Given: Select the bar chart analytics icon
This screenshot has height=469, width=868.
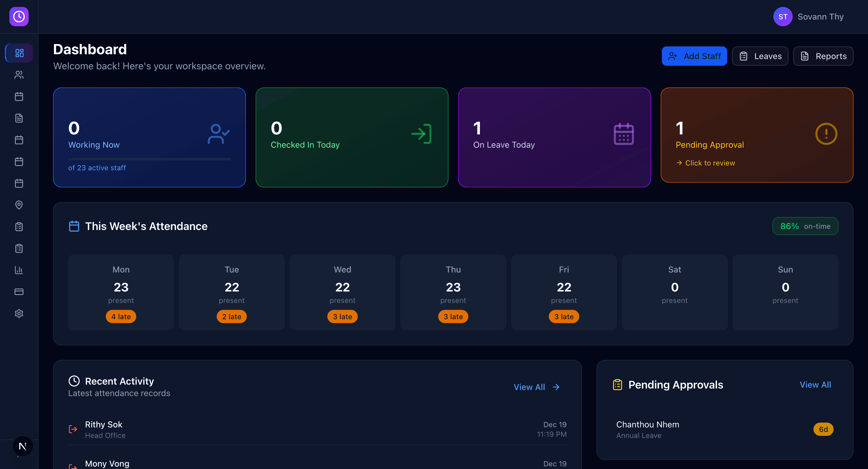Looking at the screenshot, I should [x=19, y=270].
